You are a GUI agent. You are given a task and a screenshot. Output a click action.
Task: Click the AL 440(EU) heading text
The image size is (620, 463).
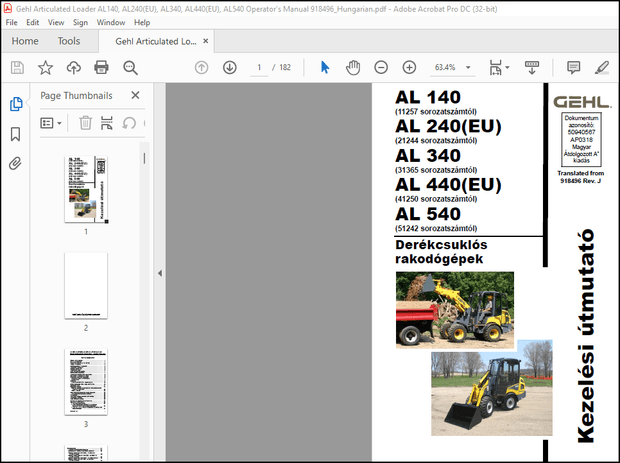(448, 185)
